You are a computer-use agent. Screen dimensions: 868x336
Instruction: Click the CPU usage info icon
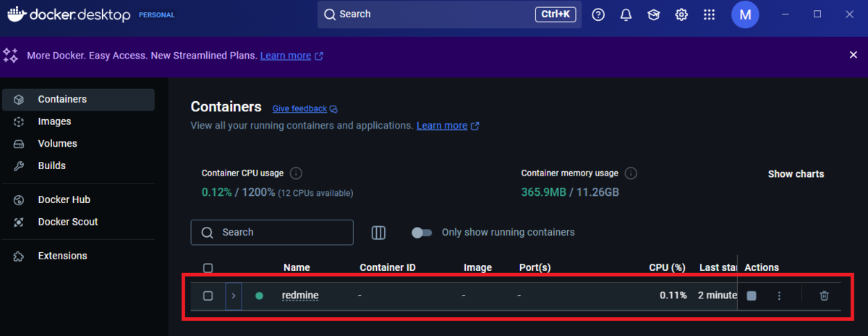pyautogui.click(x=296, y=173)
